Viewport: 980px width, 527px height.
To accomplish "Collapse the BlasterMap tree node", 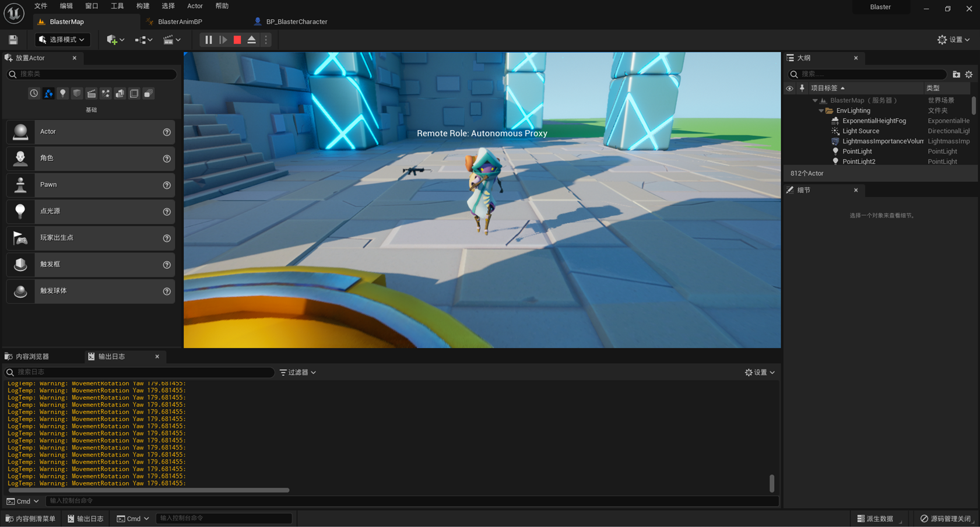I will point(815,100).
